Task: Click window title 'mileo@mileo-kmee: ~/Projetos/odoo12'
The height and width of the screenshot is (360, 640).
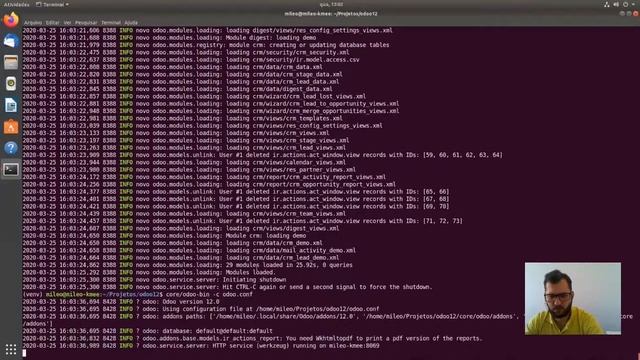Action: pyautogui.click(x=331, y=13)
